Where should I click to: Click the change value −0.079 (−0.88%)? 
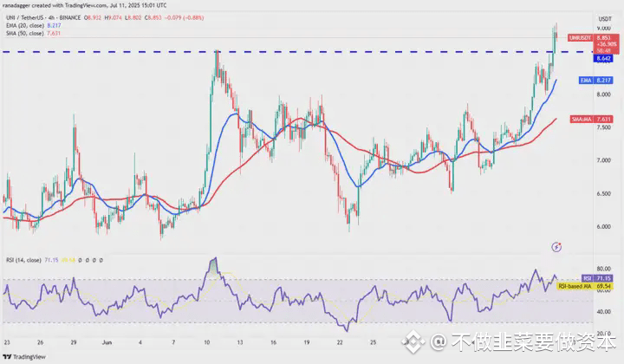pos(184,18)
